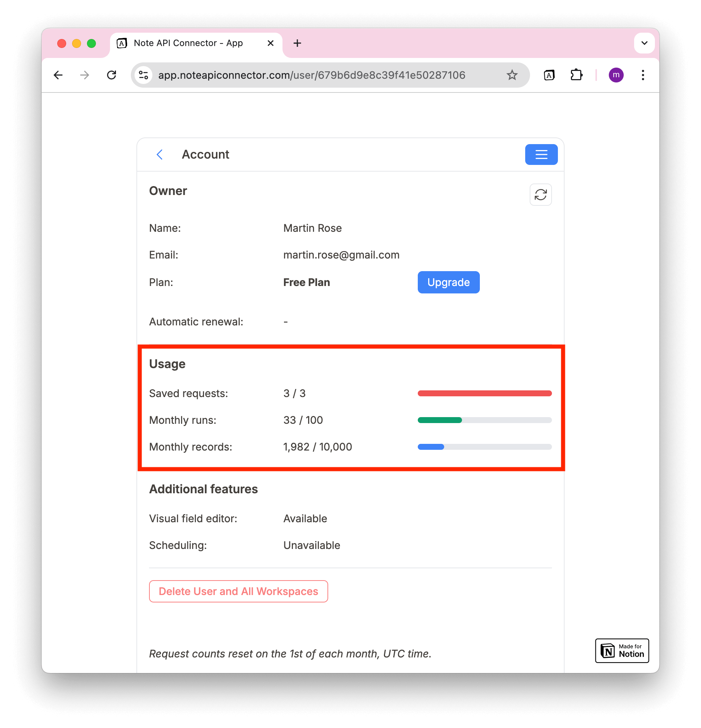Open reading mode from the address bar
This screenshot has width=701, height=728.
click(x=549, y=75)
